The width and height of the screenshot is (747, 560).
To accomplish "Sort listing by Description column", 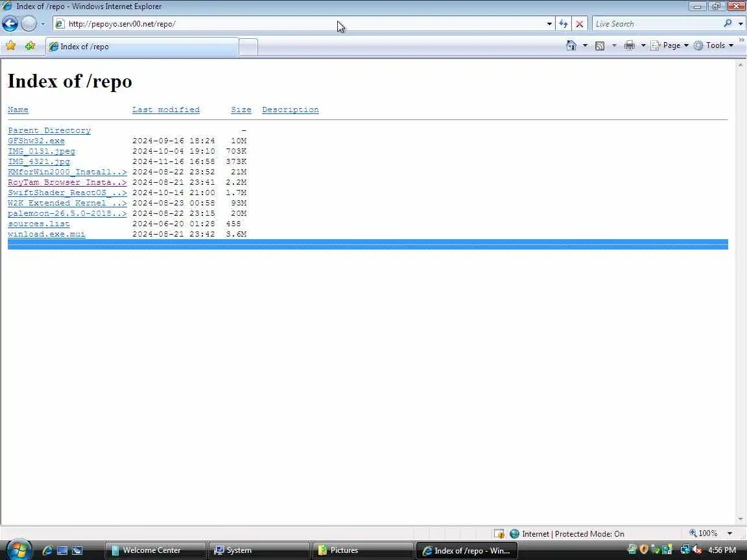I will click(x=290, y=110).
